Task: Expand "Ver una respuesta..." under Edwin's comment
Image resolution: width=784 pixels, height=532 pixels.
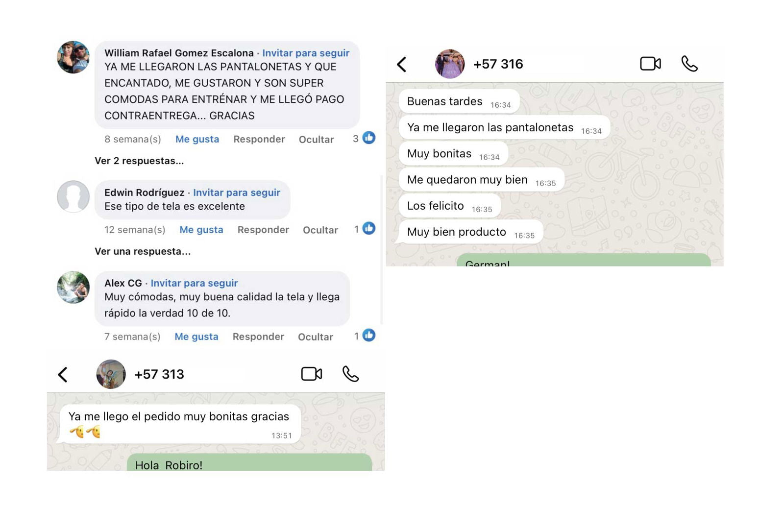Action: tap(143, 251)
